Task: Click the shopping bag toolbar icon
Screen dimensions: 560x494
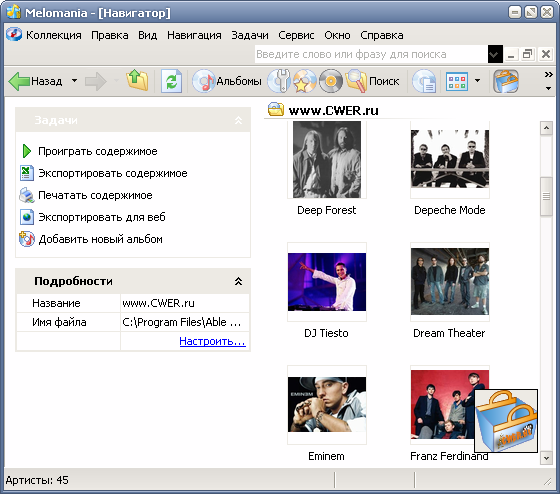Action: [x=506, y=81]
